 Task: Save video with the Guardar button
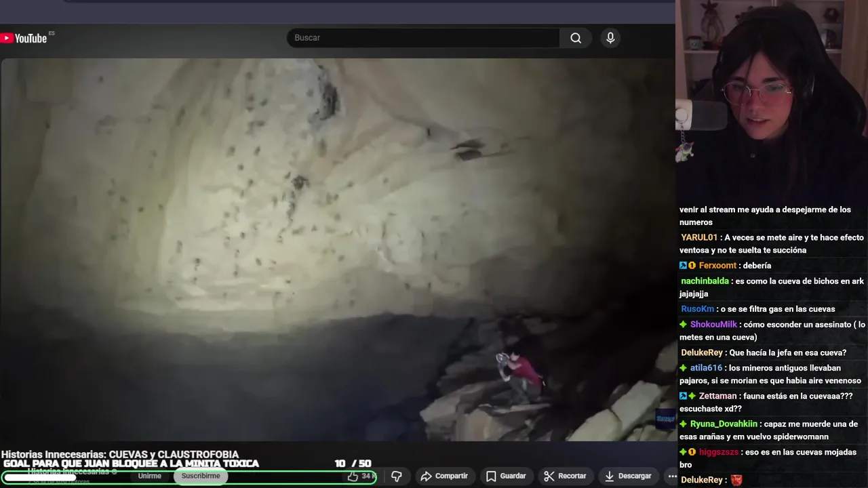[506, 476]
